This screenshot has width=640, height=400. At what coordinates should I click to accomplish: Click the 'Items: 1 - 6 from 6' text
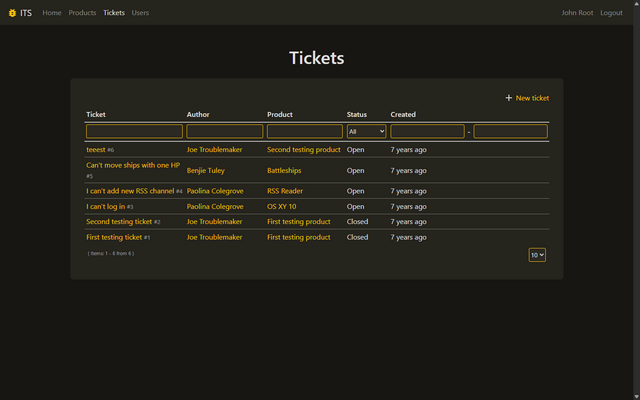111,253
